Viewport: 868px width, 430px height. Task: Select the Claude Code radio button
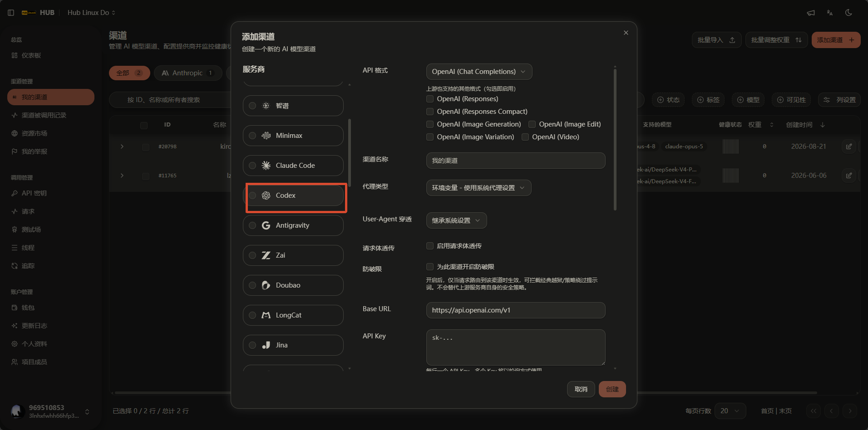[252, 166]
